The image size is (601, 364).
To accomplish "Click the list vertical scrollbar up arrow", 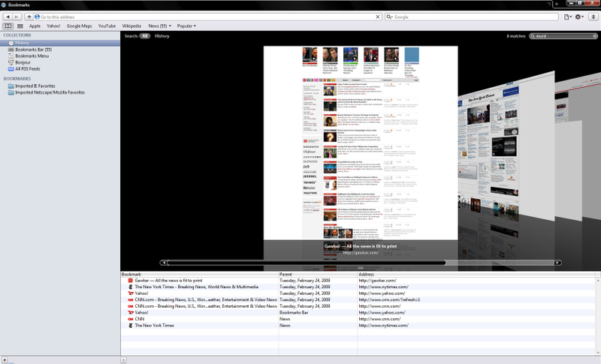I will 598,281.
